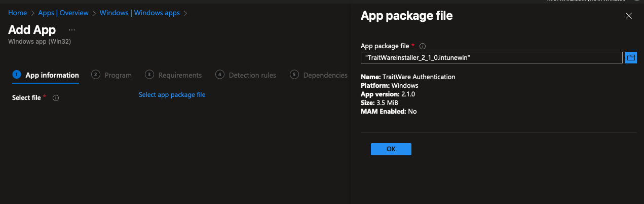Switch to the App information tab
Screen dimensions: 644x204
pos(52,75)
